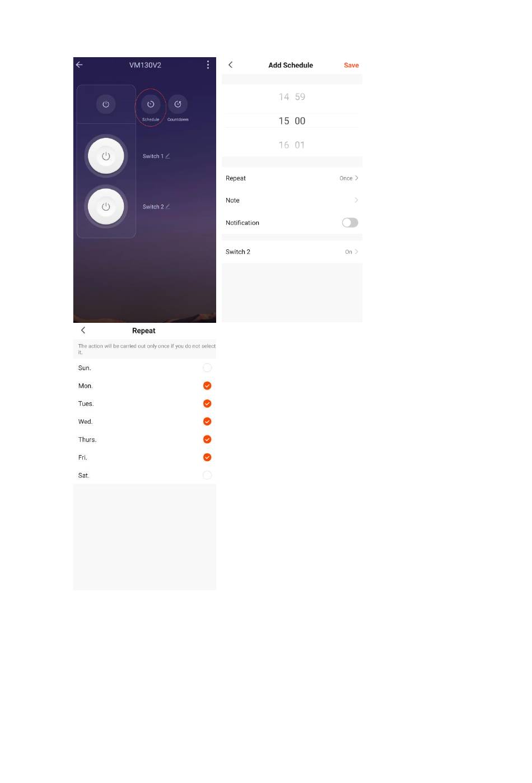
Task: Open the Repeat Once option
Action: [348, 178]
